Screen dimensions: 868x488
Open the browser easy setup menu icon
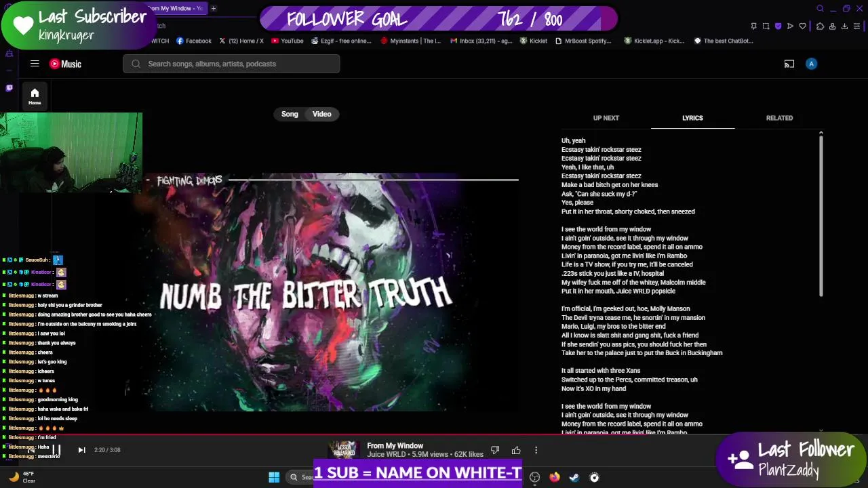coord(857,26)
